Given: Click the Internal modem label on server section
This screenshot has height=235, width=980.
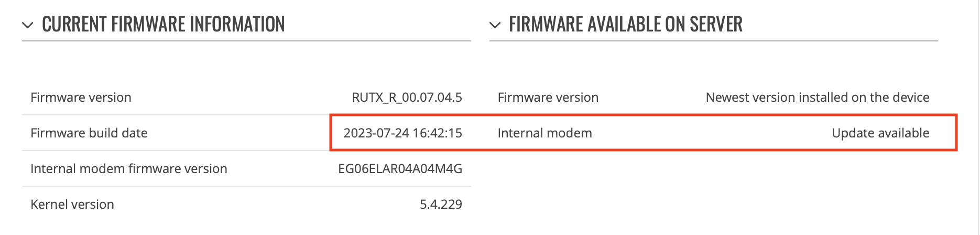Looking at the screenshot, I should point(545,133).
